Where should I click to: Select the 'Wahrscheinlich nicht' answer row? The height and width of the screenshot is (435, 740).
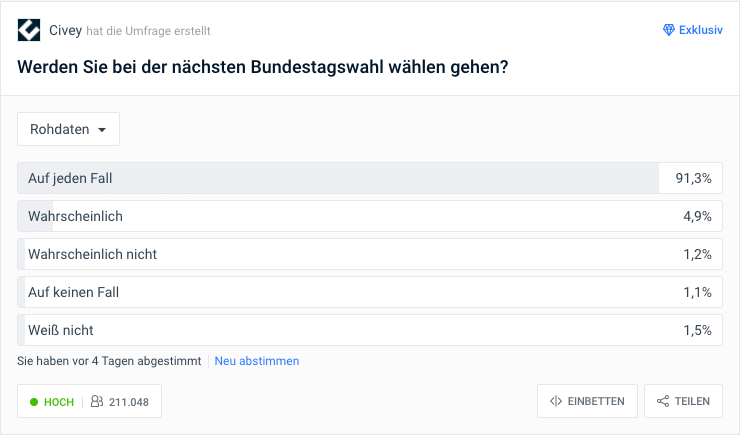pyautogui.click(x=370, y=254)
